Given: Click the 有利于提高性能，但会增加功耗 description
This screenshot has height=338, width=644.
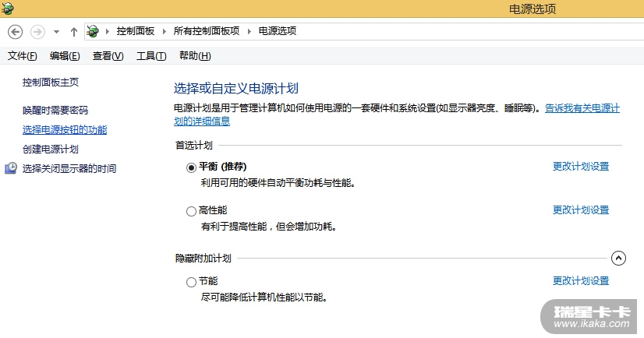Looking at the screenshot, I should (269, 226).
